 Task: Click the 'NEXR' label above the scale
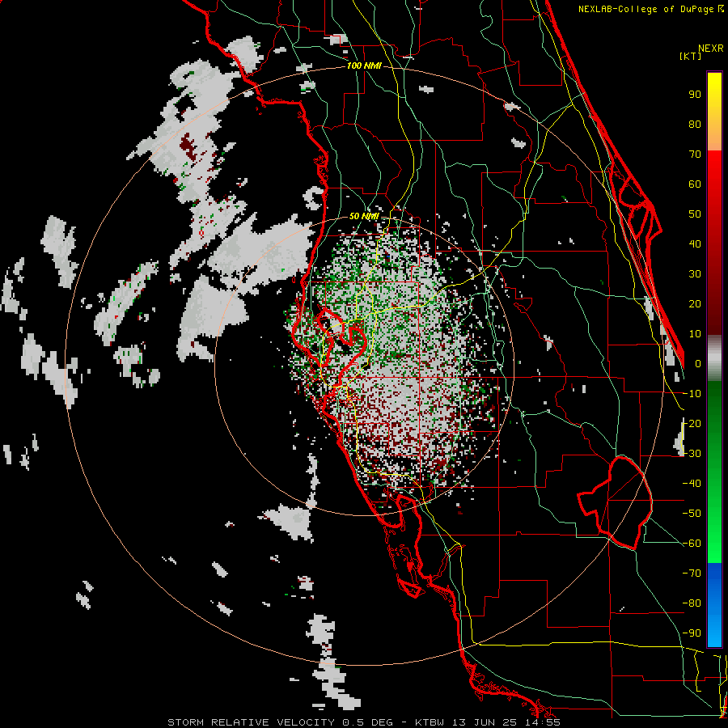pos(711,49)
